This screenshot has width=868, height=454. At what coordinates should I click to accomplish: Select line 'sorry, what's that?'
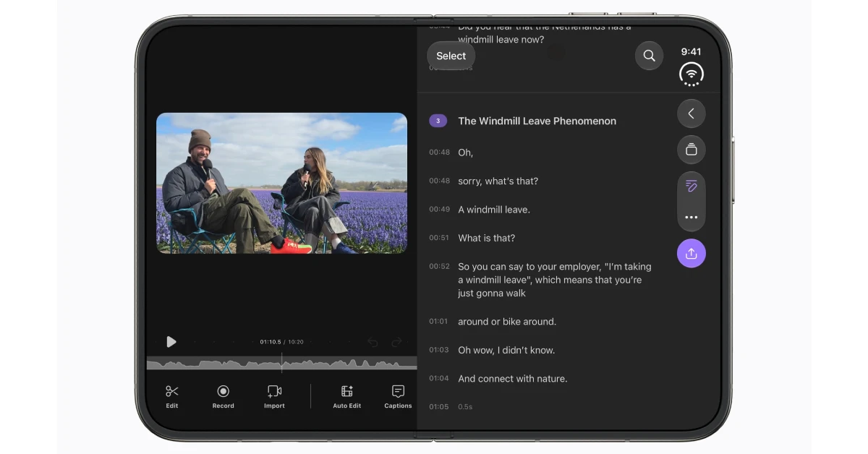(x=498, y=181)
